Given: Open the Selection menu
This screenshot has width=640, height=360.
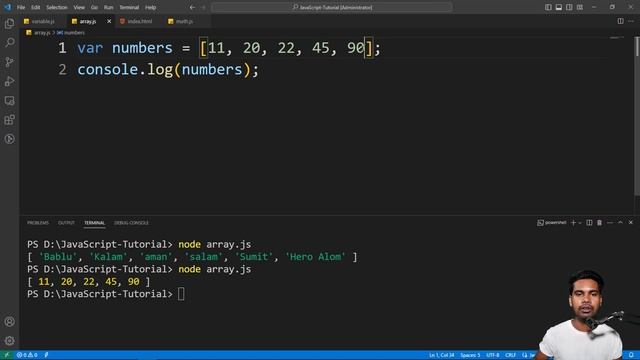Looking at the screenshot, I should [57, 7].
